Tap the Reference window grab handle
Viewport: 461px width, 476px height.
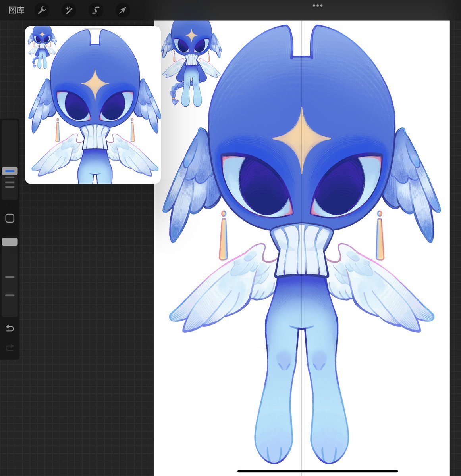[93, 28]
